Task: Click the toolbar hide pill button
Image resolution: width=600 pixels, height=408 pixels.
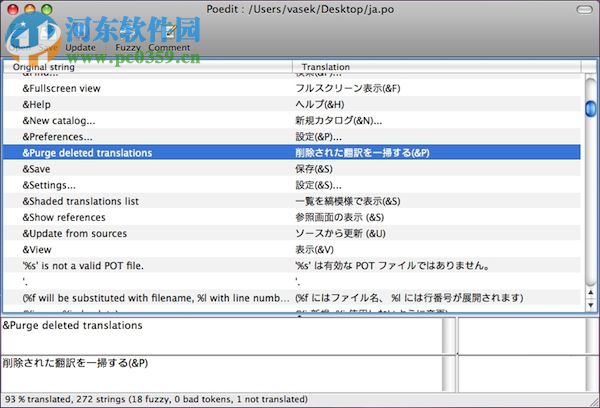Action: tap(584, 10)
